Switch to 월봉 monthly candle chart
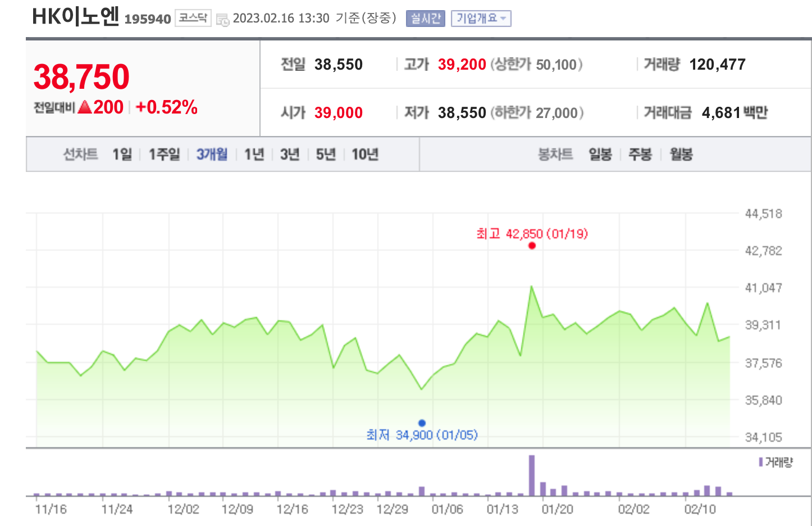The height and width of the screenshot is (526, 812). tap(681, 154)
